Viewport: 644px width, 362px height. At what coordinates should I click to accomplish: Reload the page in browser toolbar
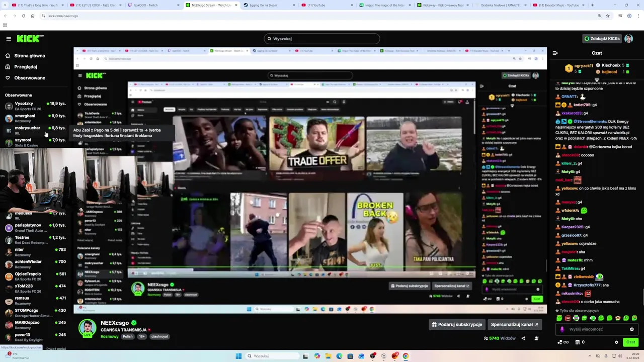pyautogui.click(x=23, y=16)
